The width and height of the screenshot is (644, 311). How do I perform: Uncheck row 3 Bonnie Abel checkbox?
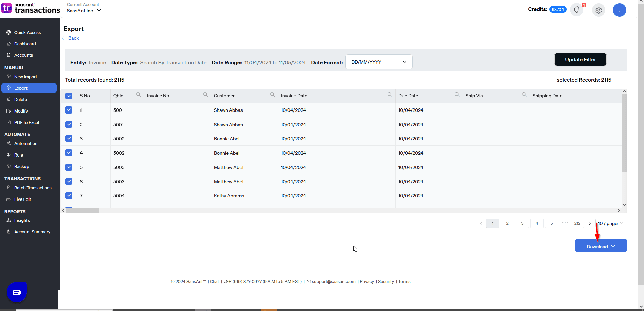coord(69,138)
